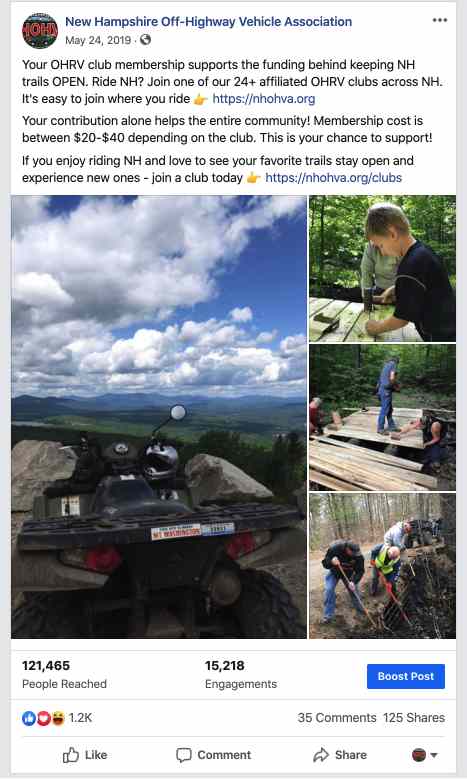Open the photo of boy hammering boards

383,268
